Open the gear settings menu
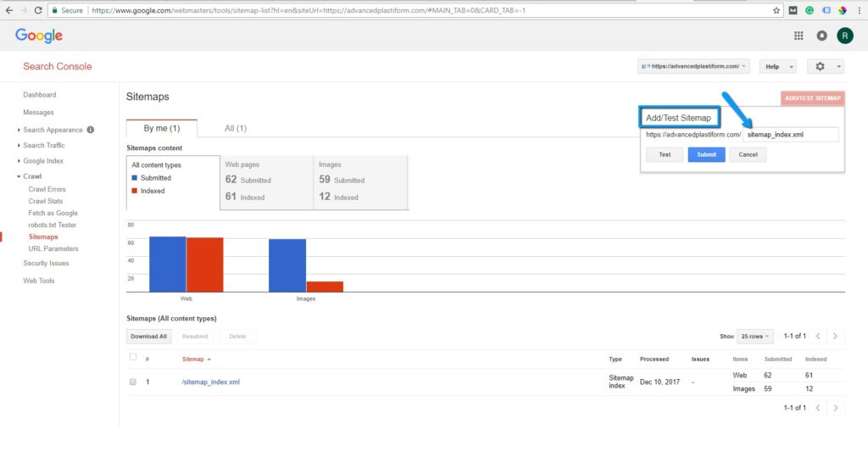This screenshot has width=868, height=451. pyautogui.click(x=825, y=66)
